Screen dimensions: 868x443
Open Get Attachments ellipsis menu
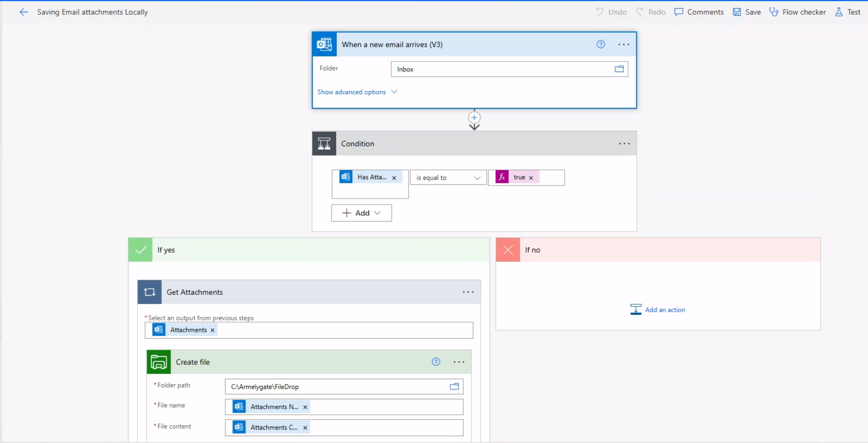[468, 292]
